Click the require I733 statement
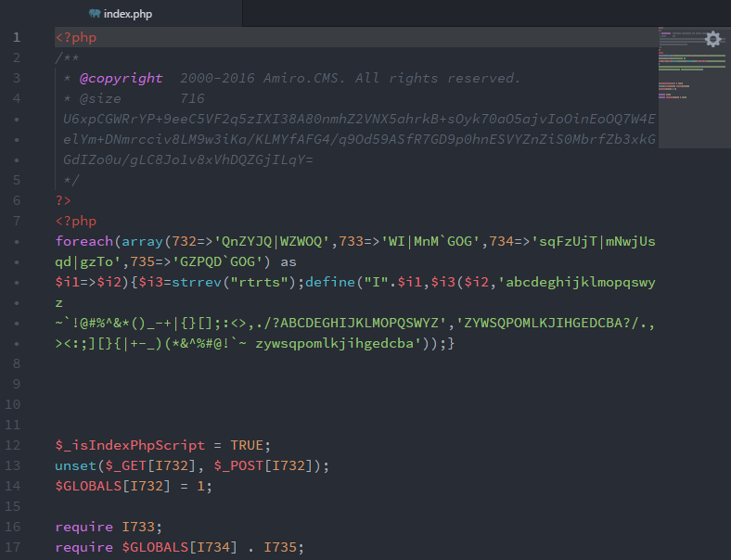Image resolution: width=731 pixels, height=560 pixels. pos(102,526)
